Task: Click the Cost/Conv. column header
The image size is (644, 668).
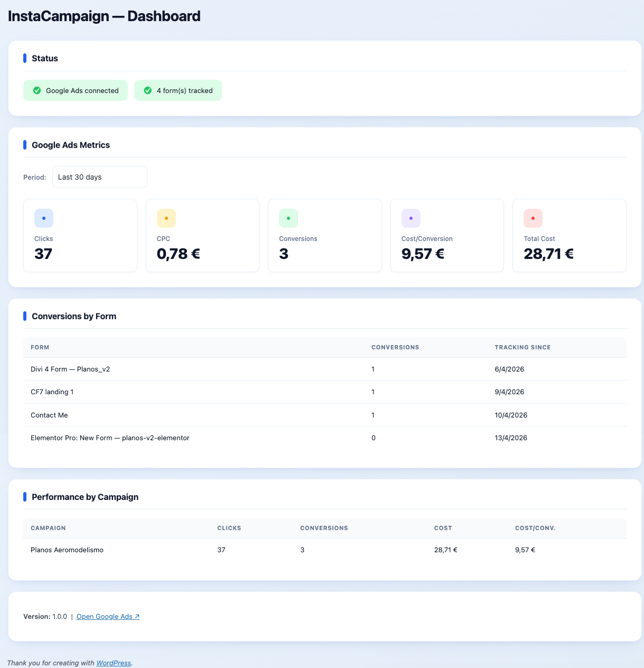Action: click(535, 528)
